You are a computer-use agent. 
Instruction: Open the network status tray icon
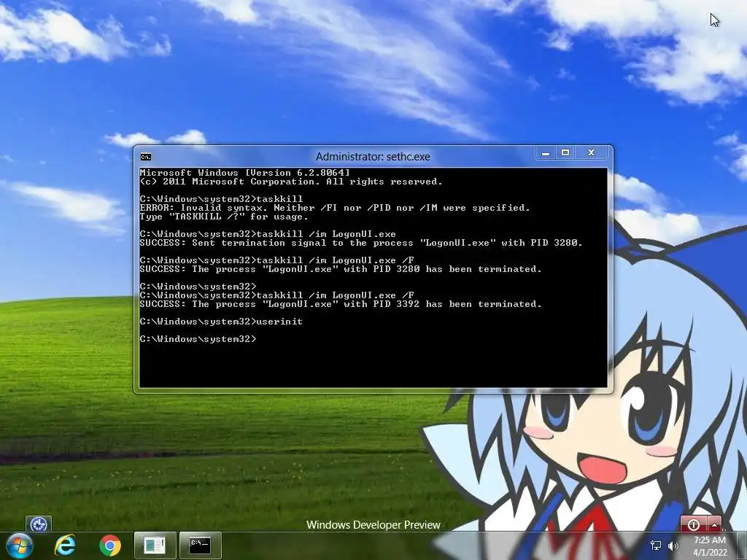point(656,545)
